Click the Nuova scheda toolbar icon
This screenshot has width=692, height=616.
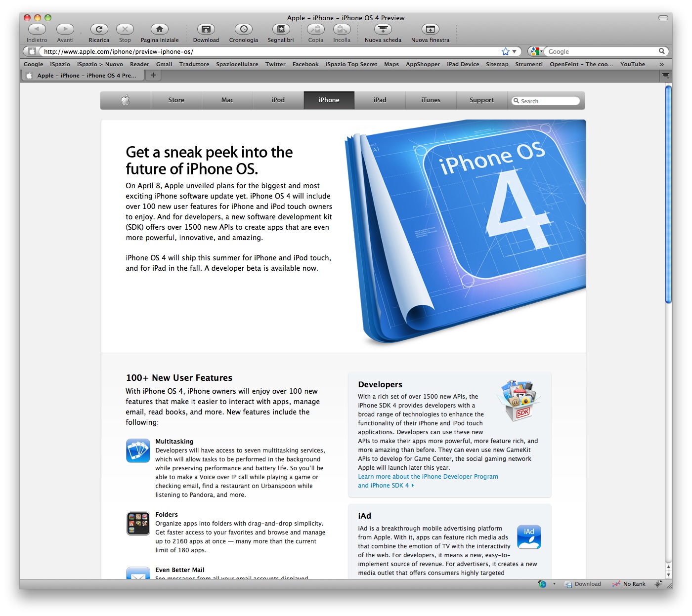click(x=383, y=30)
